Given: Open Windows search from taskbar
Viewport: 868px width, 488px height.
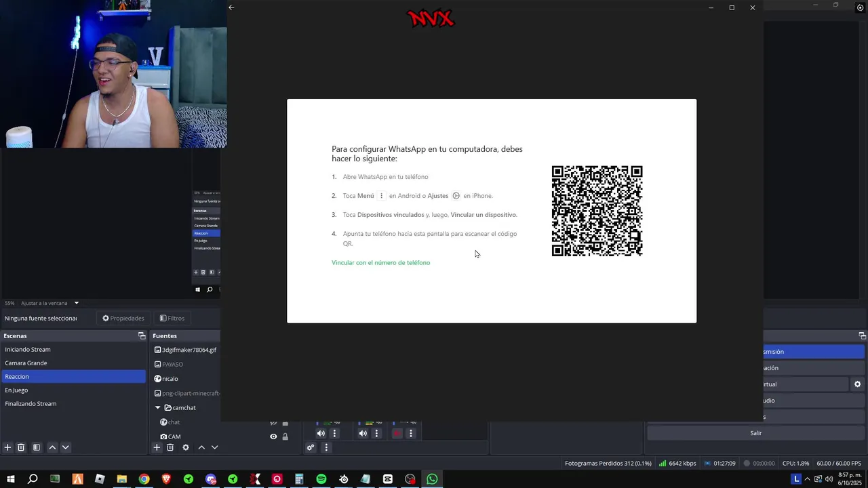Looking at the screenshot, I should coord(33,479).
